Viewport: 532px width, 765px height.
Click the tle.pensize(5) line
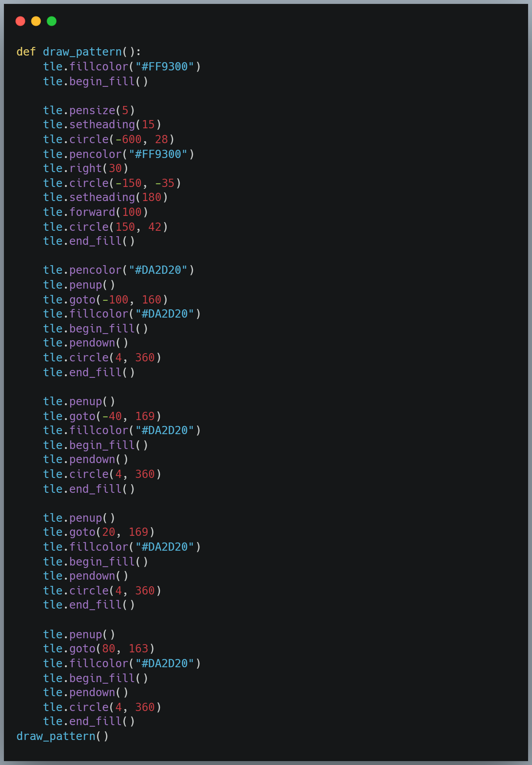[x=89, y=110]
